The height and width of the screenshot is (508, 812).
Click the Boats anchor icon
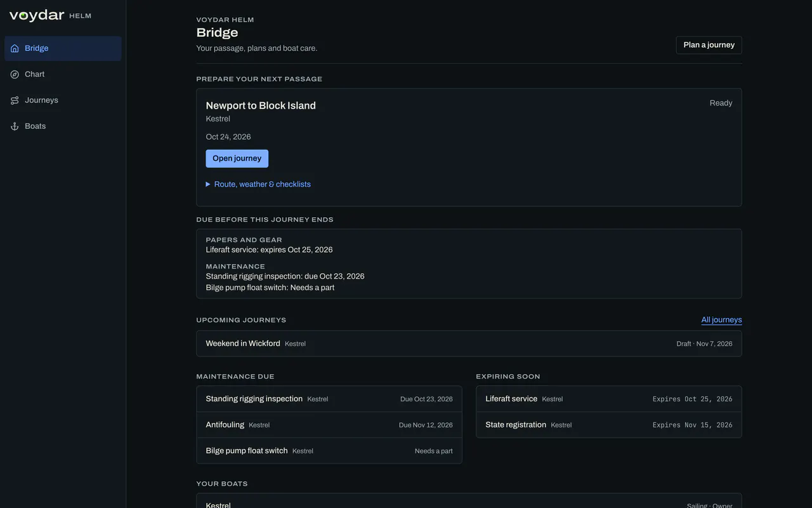click(15, 126)
